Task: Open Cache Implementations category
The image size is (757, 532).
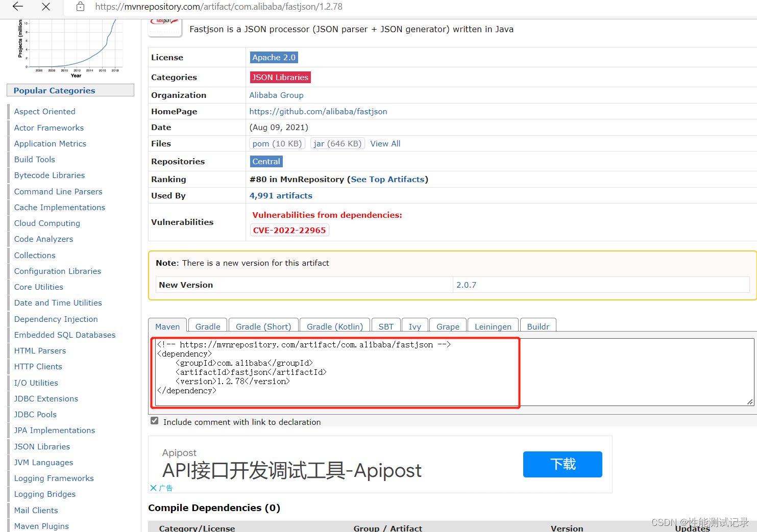Action: pos(59,208)
